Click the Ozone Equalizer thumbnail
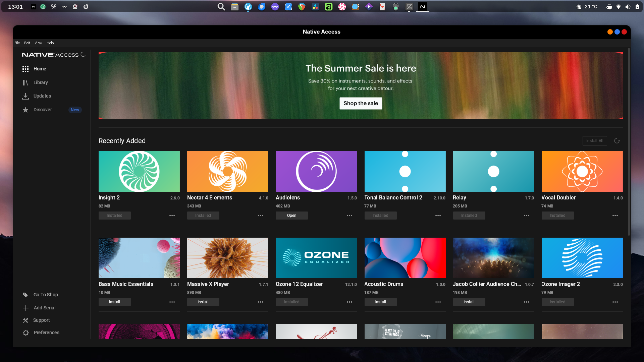 [x=316, y=258]
